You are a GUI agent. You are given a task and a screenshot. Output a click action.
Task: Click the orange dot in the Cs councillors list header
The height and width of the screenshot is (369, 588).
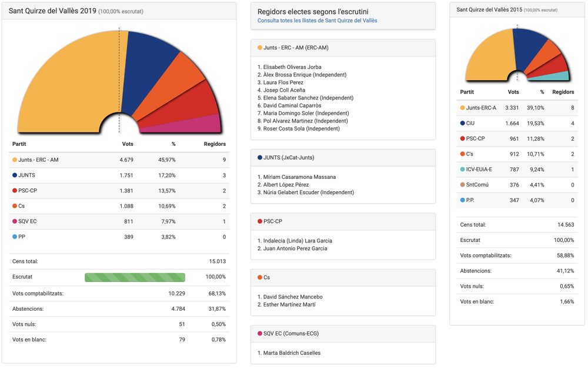(260, 277)
